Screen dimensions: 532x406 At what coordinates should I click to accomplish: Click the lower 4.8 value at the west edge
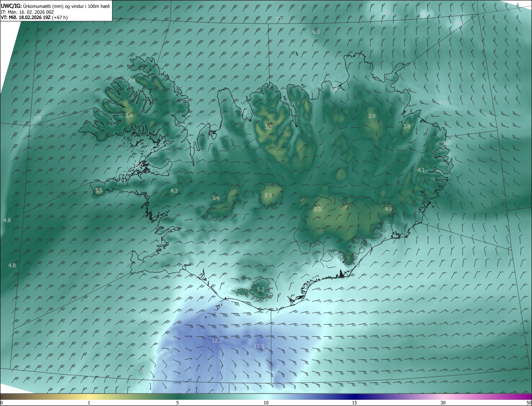pos(12,265)
